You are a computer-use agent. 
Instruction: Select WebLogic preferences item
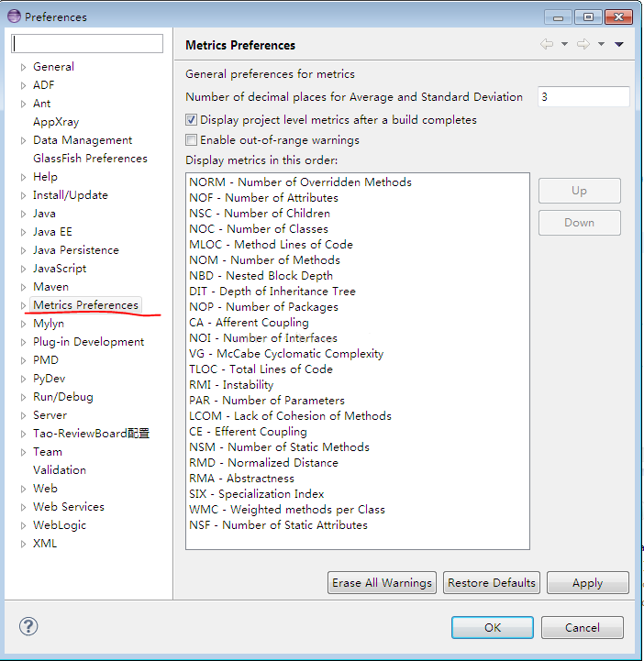click(x=60, y=525)
